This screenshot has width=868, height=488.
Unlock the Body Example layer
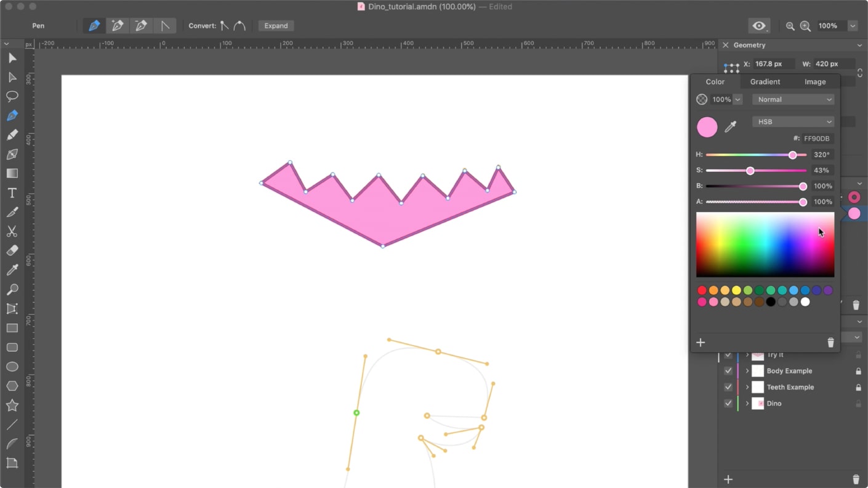(x=858, y=371)
